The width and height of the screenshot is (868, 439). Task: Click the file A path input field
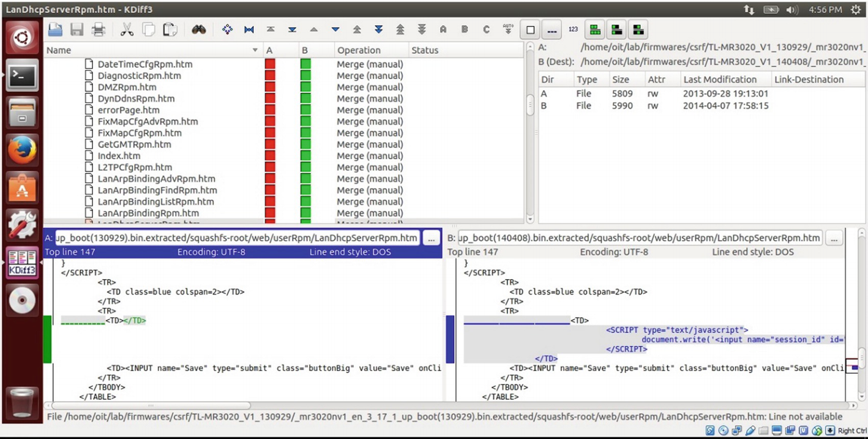pyautogui.click(x=238, y=238)
